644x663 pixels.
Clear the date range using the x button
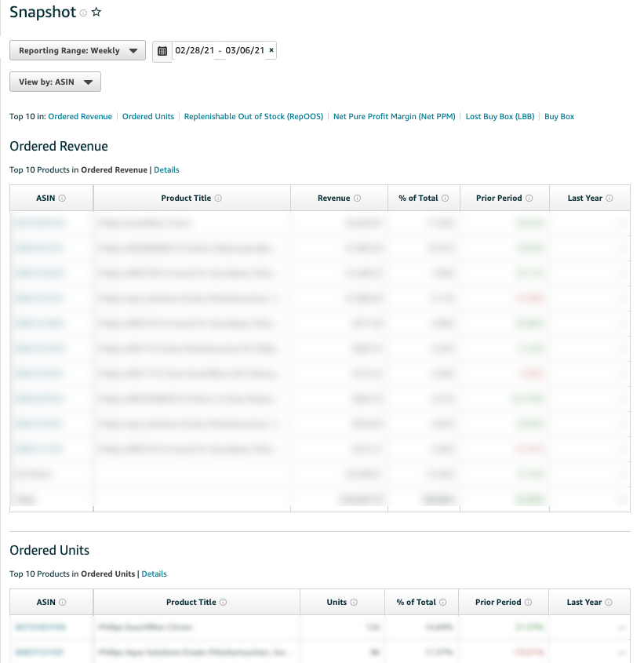pos(271,49)
